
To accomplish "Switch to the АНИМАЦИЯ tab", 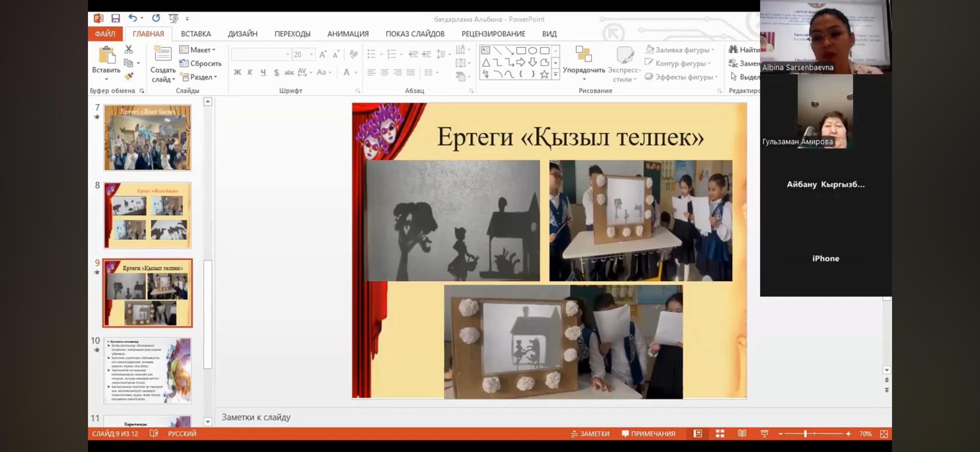I will pyautogui.click(x=348, y=34).
